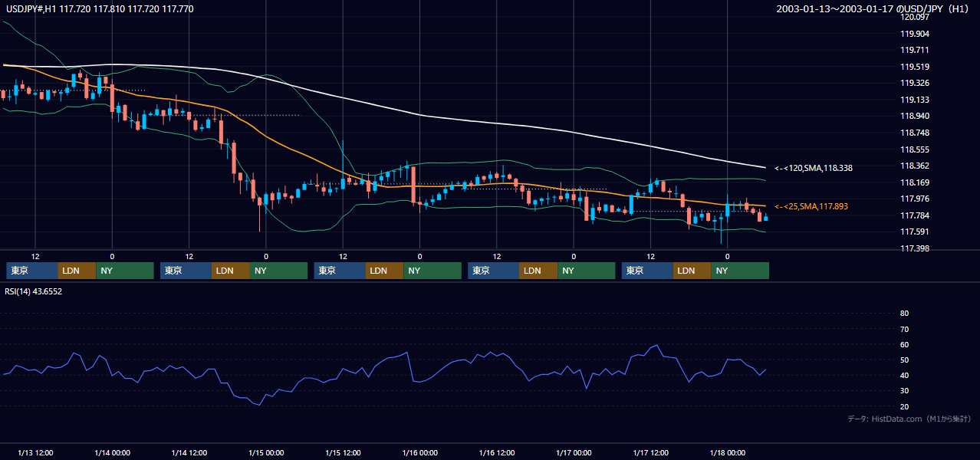Click price axis value 119.519
This screenshot has height=460, width=980.
(x=914, y=67)
